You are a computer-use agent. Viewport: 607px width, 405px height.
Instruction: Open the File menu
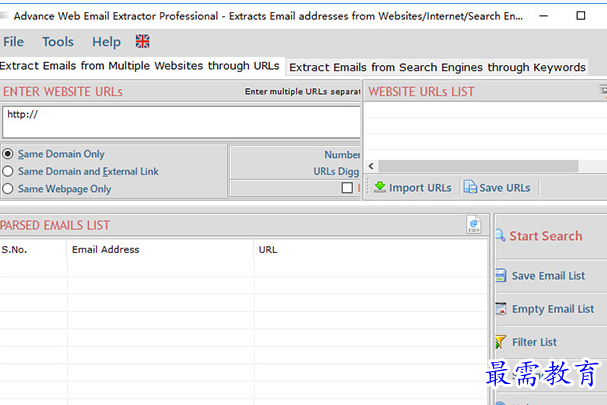point(14,41)
